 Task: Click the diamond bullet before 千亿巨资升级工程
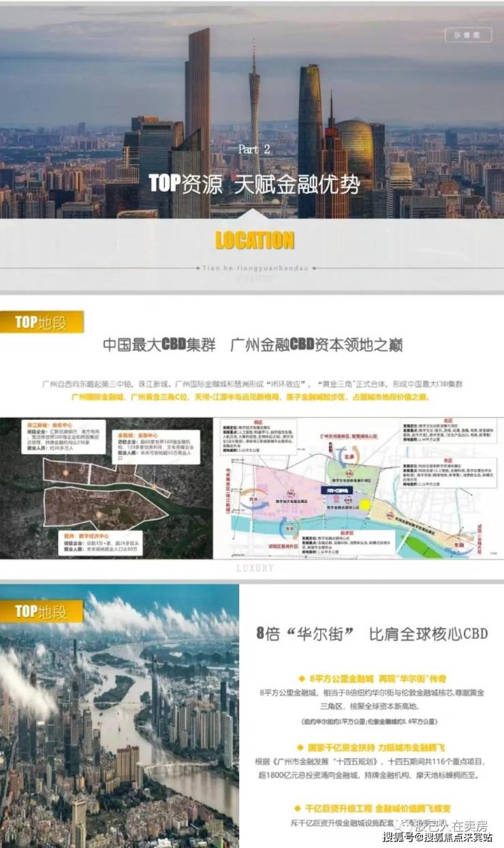(x=301, y=804)
